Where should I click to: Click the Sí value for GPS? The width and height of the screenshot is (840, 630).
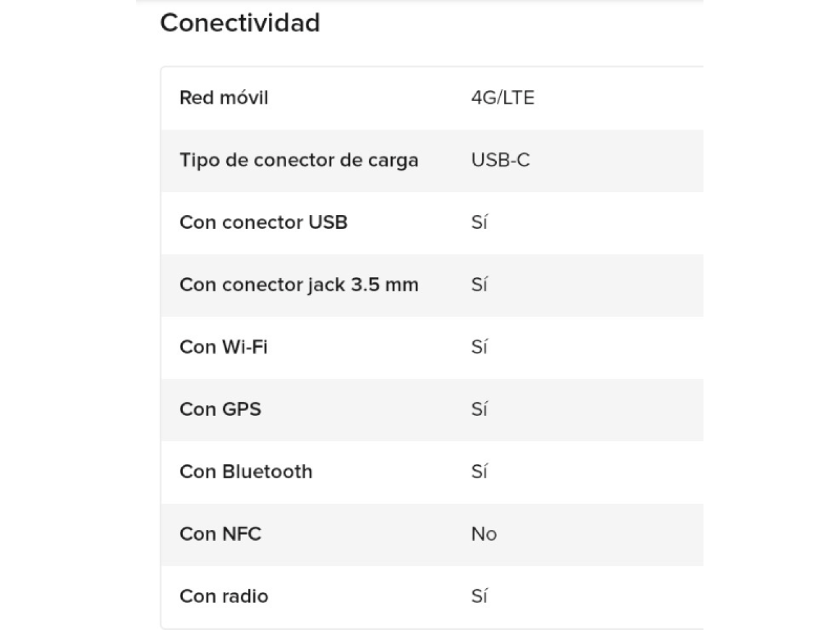click(479, 409)
